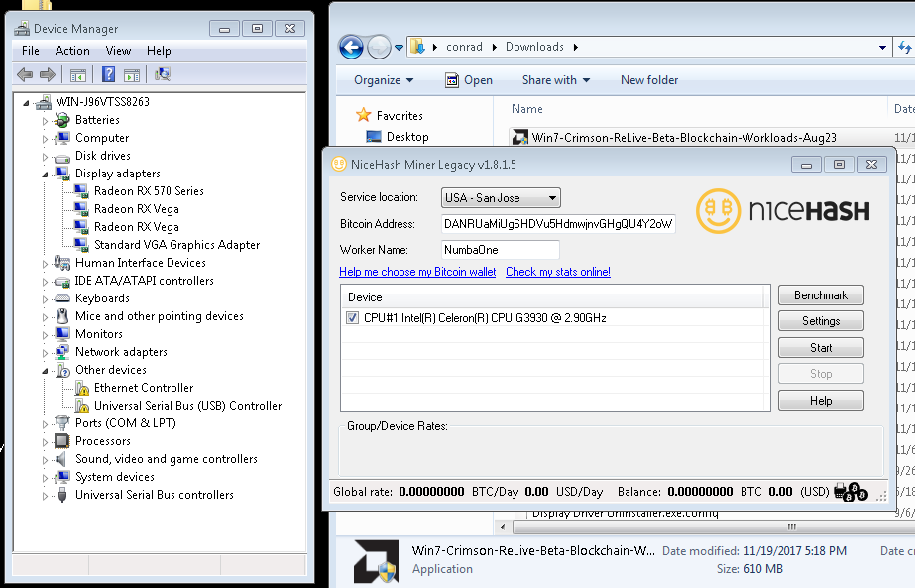Screen dimensions: 915x588
Task: Open the Service location dropdown
Action: (x=551, y=197)
